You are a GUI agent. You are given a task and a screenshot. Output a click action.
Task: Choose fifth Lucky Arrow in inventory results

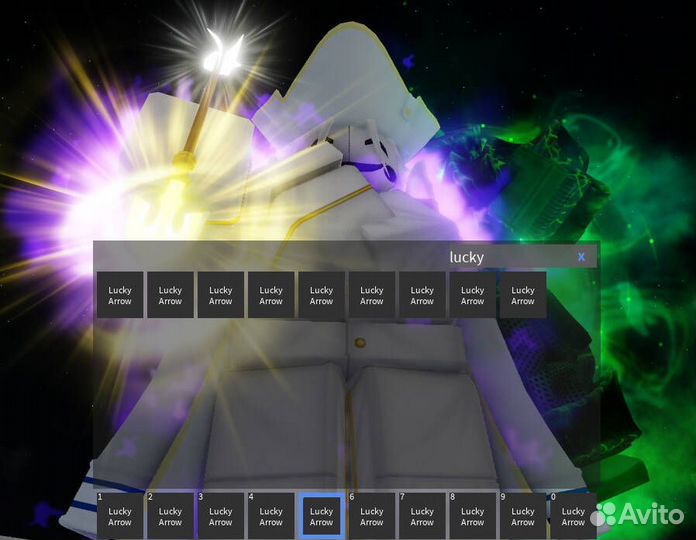tap(321, 295)
